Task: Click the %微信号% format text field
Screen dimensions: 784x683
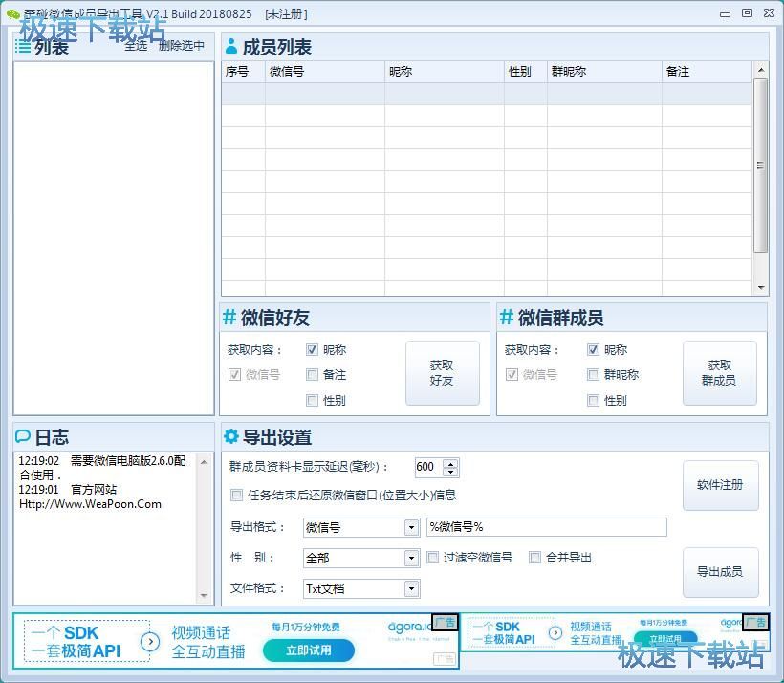Action: (x=547, y=527)
